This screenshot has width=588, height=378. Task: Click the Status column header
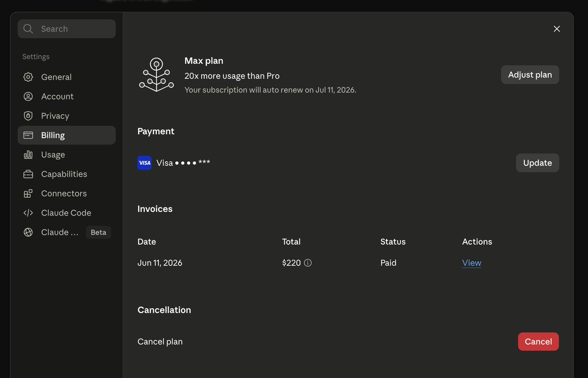(393, 242)
